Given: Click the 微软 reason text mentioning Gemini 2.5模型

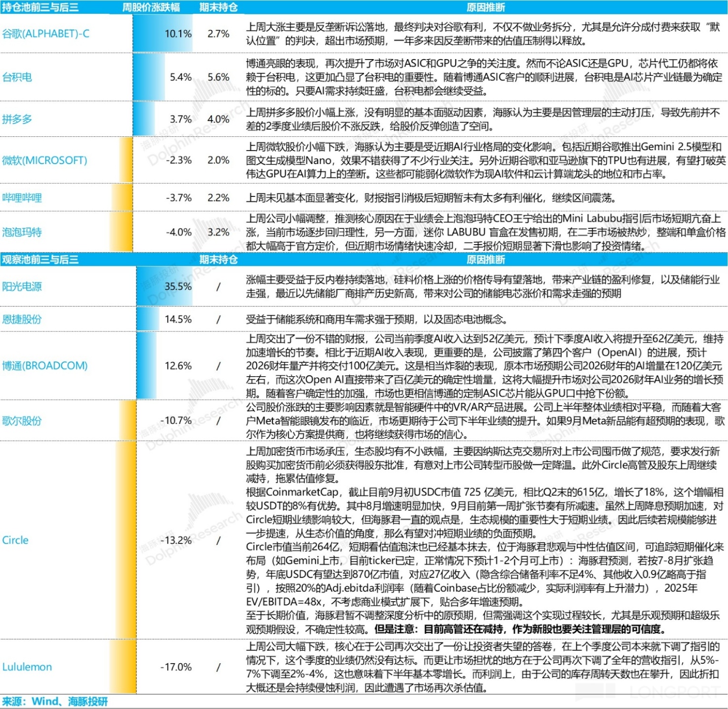Looking at the screenshot, I should tap(486, 160).
